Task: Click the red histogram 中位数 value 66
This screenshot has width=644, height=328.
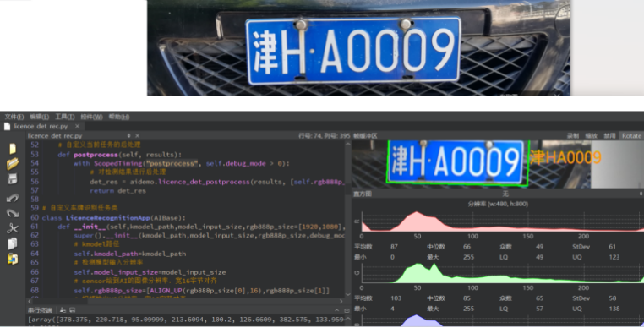Action: click(x=467, y=247)
